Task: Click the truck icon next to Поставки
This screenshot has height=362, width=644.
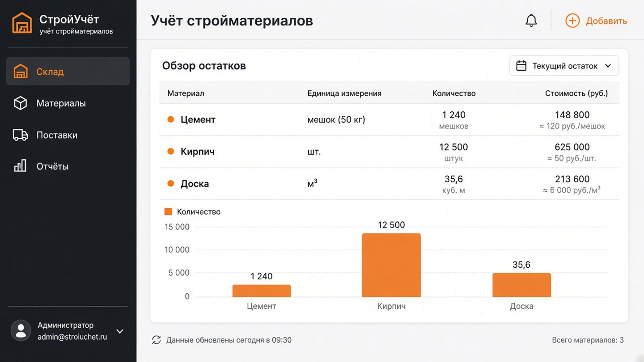Action: click(x=21, y=135)
